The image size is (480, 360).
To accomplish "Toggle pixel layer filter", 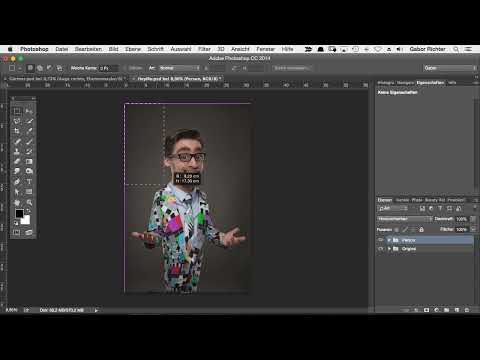I will tap(422, 209).
